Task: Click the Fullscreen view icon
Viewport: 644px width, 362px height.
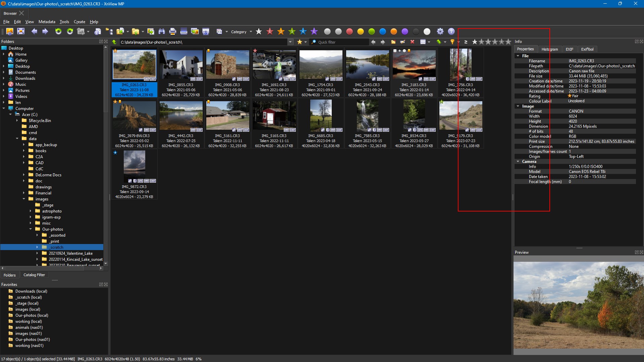Action: pyautogui.click(x=21, y=32)
